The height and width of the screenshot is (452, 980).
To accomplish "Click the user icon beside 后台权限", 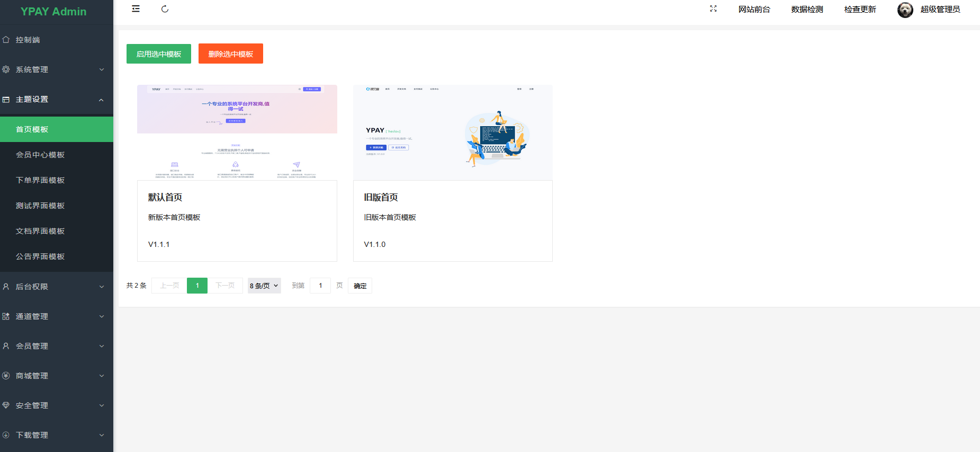I will pyautogui.click(x=6, y=287).
